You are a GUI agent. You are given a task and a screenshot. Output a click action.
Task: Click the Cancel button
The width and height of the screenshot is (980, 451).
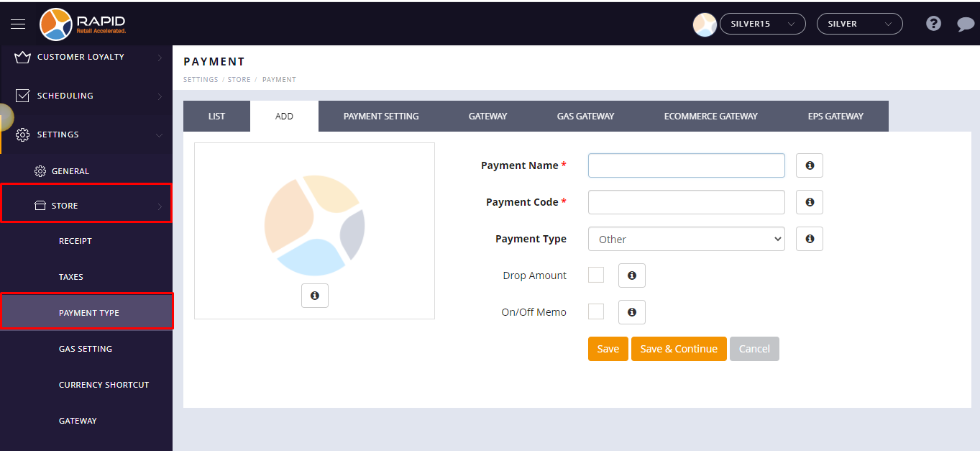[754, 349]
